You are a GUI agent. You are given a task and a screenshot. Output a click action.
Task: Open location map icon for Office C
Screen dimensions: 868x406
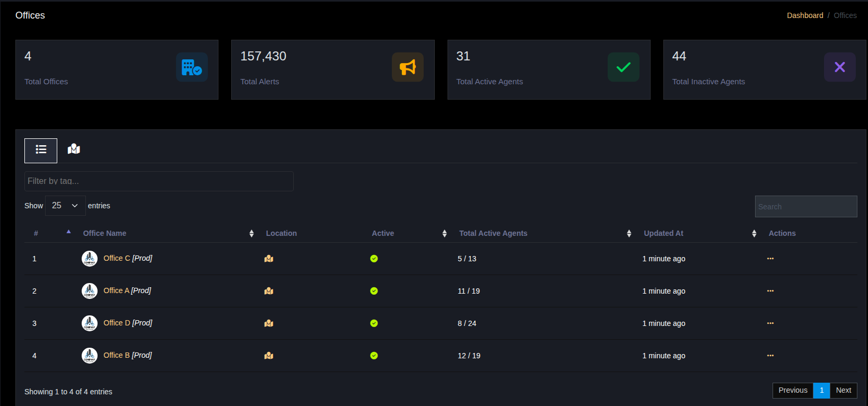click(269, 259)
